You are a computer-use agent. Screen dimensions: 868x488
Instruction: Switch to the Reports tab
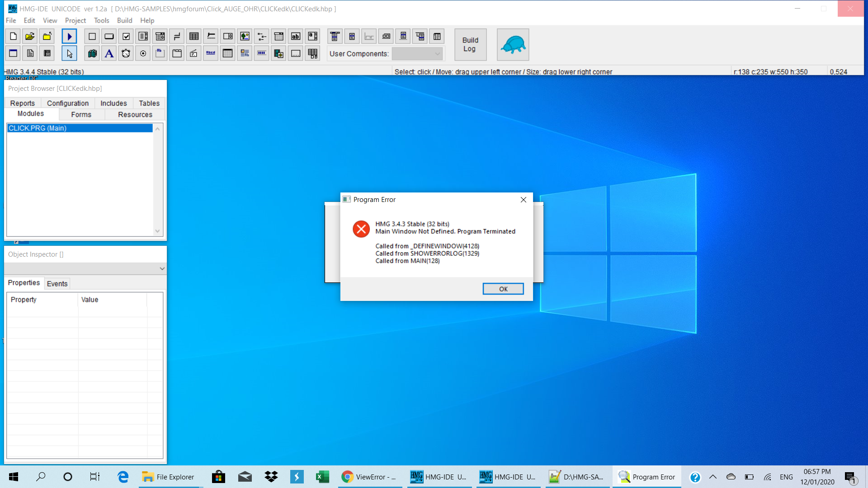(21, 103)
